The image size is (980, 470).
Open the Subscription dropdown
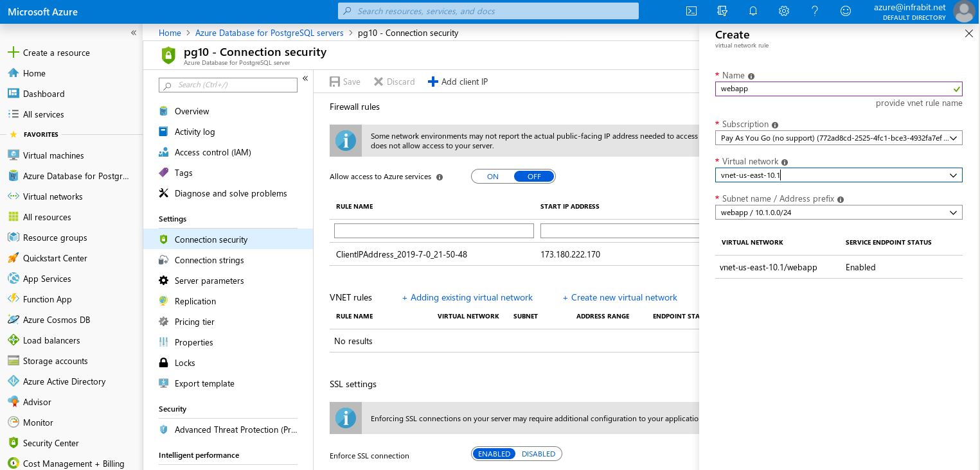[839, 137]
